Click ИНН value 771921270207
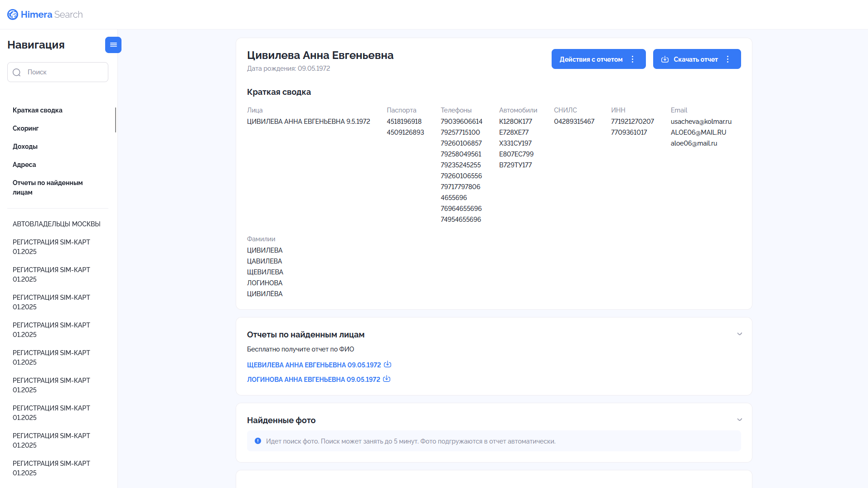 coord(632,122)
